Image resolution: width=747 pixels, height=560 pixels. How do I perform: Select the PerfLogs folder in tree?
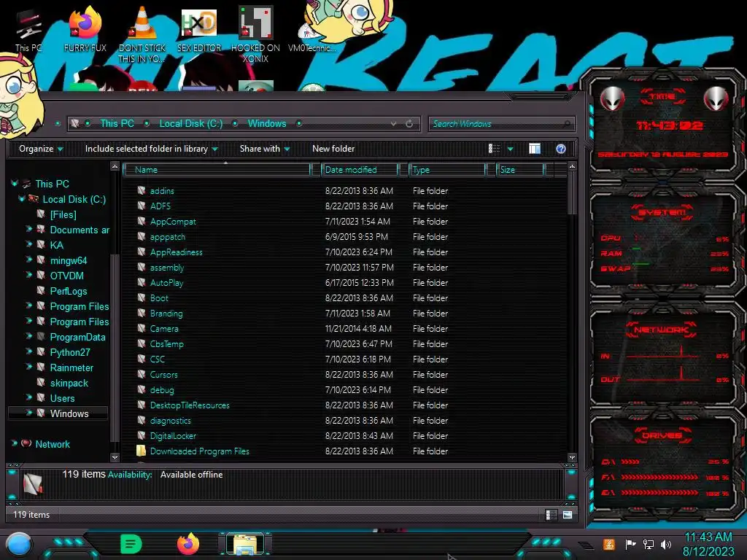[x=69, y=291]
